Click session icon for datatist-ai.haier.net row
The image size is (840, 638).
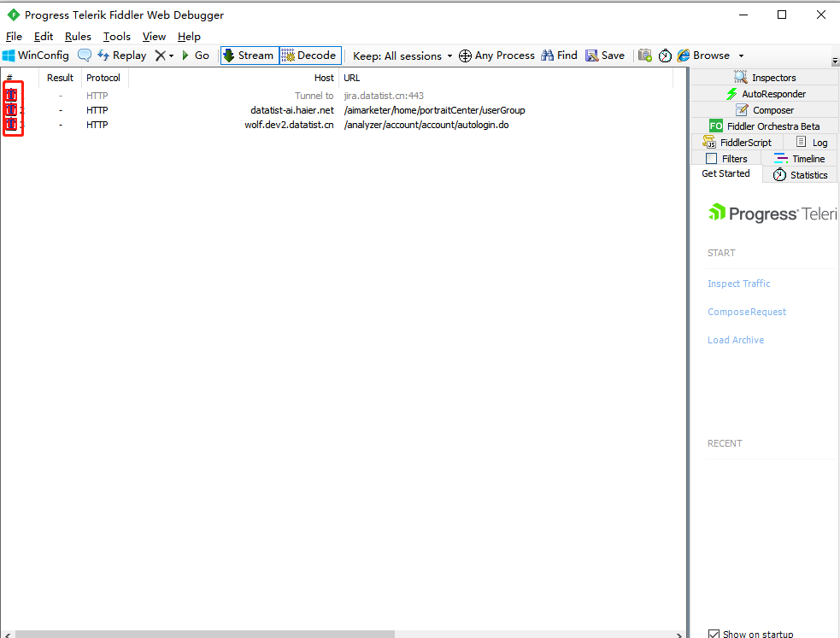click(x=11, y=109)
